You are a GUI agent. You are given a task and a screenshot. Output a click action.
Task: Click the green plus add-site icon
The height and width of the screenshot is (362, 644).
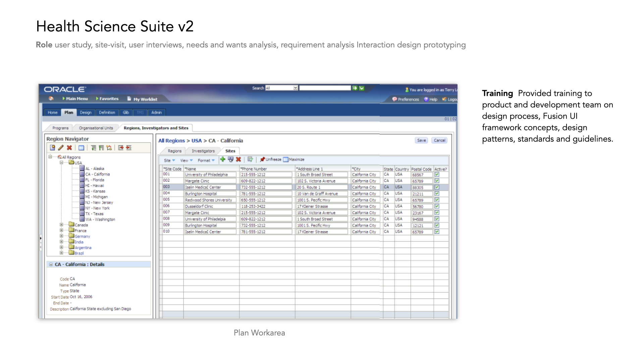[x=223, y=160]
